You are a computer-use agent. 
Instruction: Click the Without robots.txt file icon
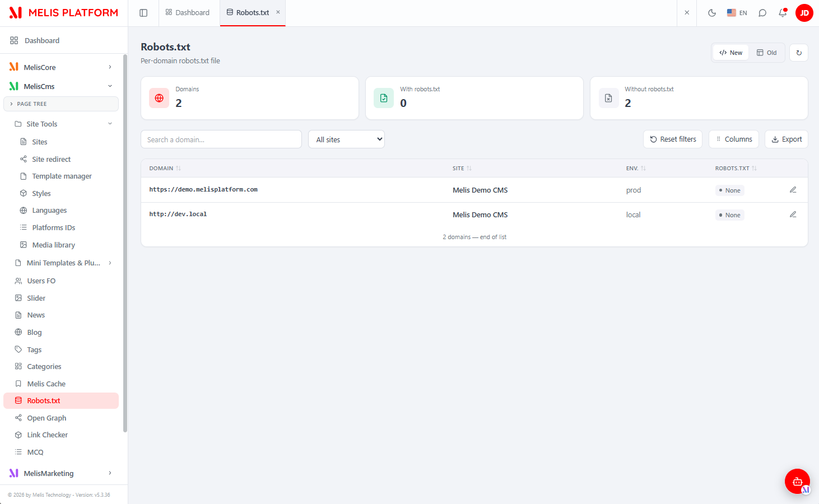click(x=608, y=98)
